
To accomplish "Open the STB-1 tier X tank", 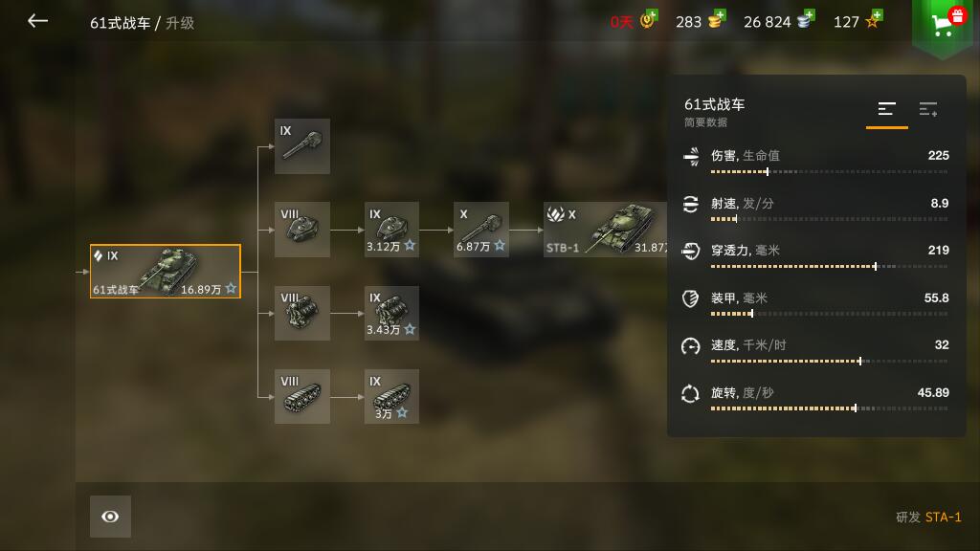I will pyautogui.click(x=605, y=230).
